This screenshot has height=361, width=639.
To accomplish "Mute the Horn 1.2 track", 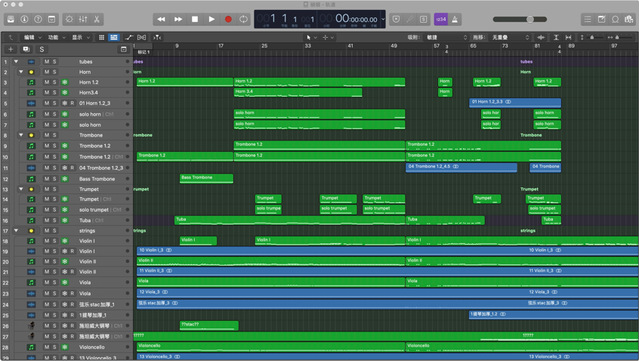I will (x=46, y=82).
